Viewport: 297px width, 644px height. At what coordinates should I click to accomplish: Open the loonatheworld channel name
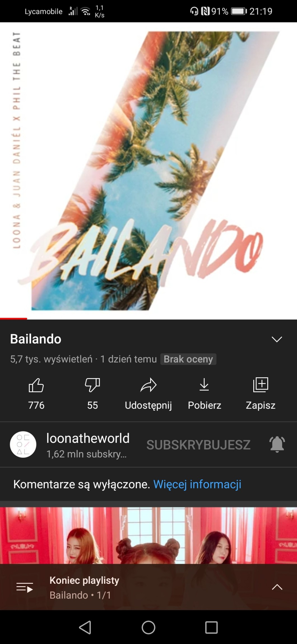(88, 438)
